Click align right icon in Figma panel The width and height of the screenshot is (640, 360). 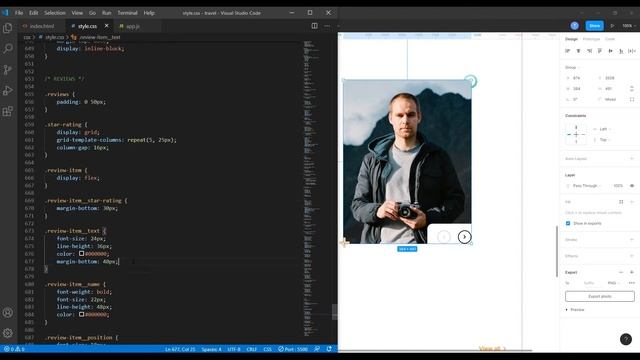coord(589,51)
